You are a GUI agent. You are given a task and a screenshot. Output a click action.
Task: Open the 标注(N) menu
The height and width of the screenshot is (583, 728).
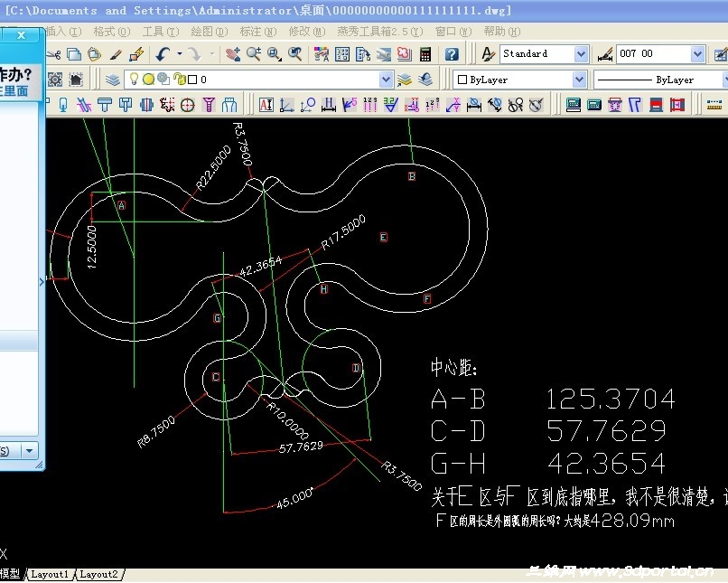(258, 32)
